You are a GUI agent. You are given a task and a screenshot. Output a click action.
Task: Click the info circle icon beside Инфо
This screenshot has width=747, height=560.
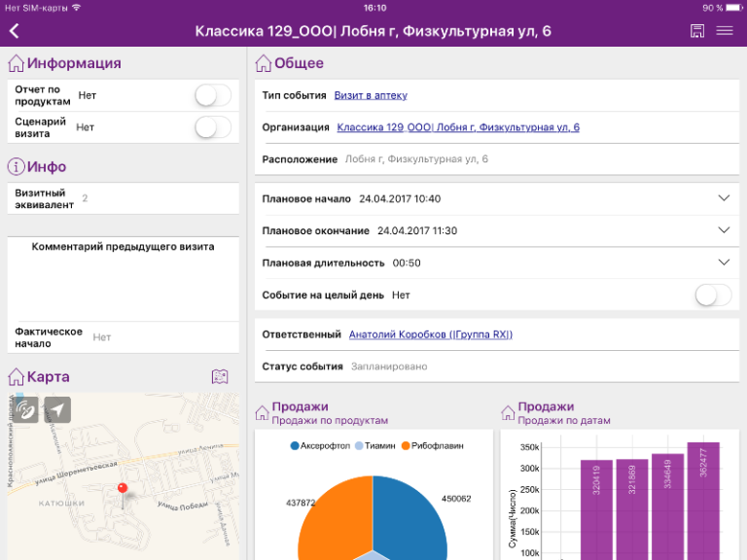pyautogui.click(x=16, y=166)
